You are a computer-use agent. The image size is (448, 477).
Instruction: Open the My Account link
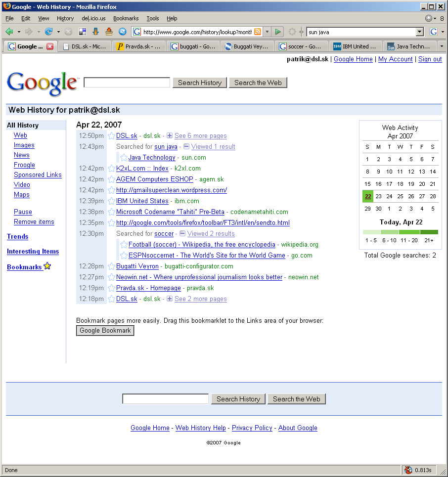(396, 59)
